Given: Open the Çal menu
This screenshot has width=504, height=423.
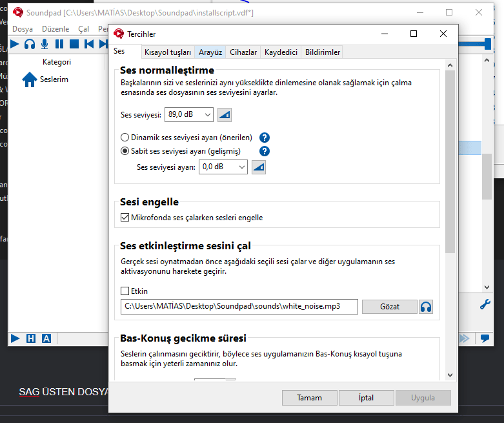Looking at the screenshot, I should point(84,29).
